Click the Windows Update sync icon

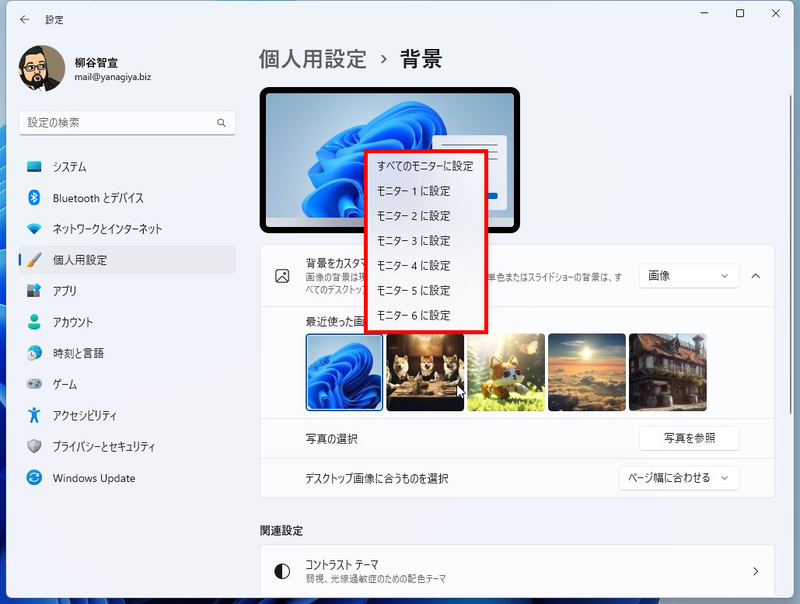point(34,478)
